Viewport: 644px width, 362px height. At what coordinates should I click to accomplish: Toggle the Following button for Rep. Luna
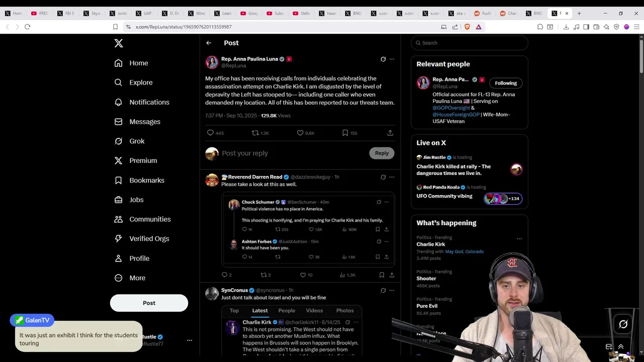point(506,83)
